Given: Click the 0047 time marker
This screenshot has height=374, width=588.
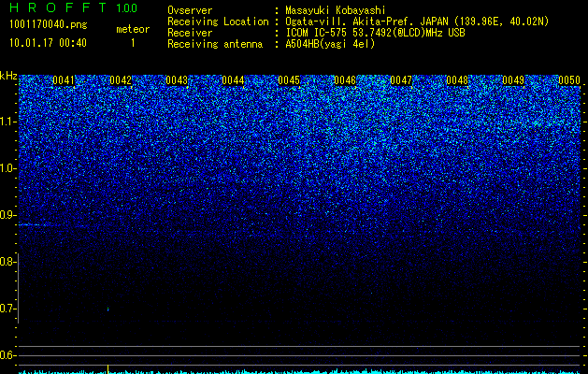Looking at the screenshot, I should click(x=401, y=80).
